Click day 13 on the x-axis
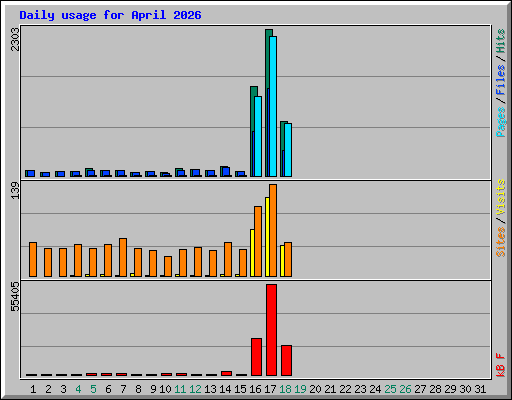512x400 pixels. (x=210, y=389)
